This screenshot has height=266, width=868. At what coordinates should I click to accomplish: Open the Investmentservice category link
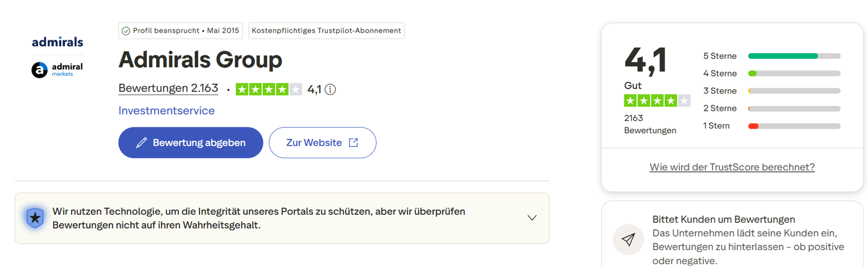tap(166, 111)
